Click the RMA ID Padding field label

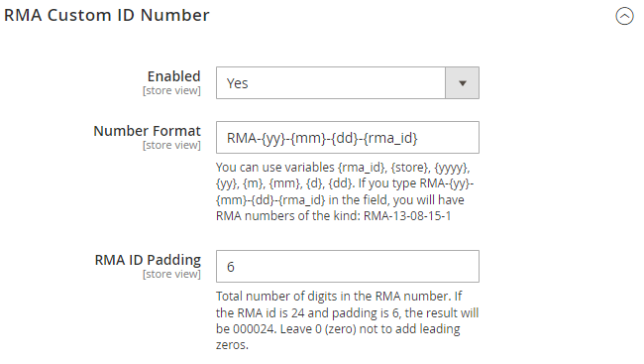tap(148, 260)
